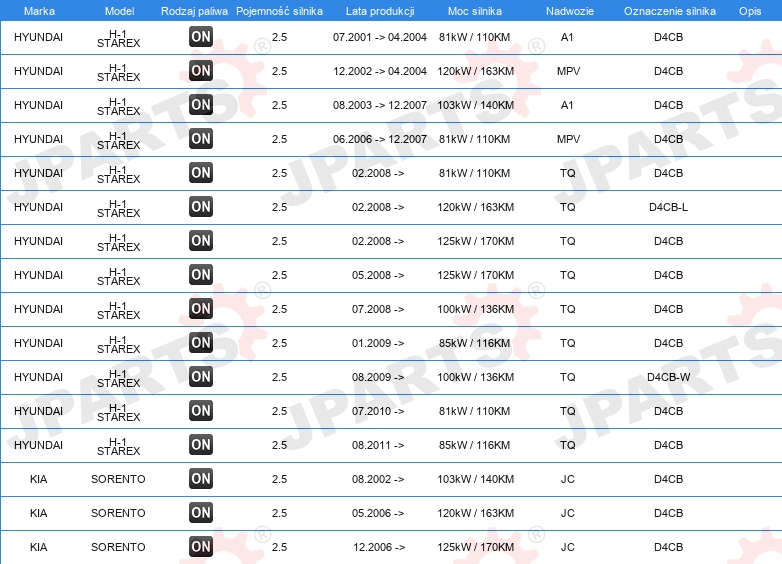
Task: Click H-1 STAREX in the 08.2011 row
Action: coord(119,446)
